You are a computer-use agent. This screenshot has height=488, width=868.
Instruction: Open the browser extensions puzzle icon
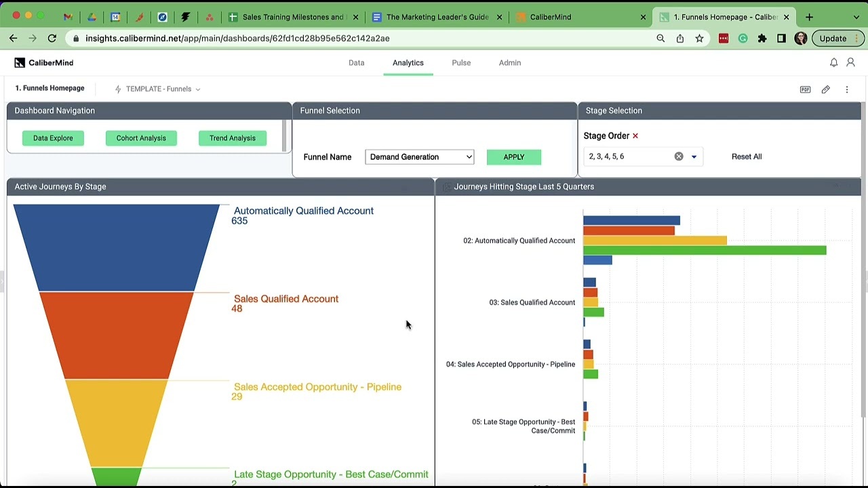762,39
